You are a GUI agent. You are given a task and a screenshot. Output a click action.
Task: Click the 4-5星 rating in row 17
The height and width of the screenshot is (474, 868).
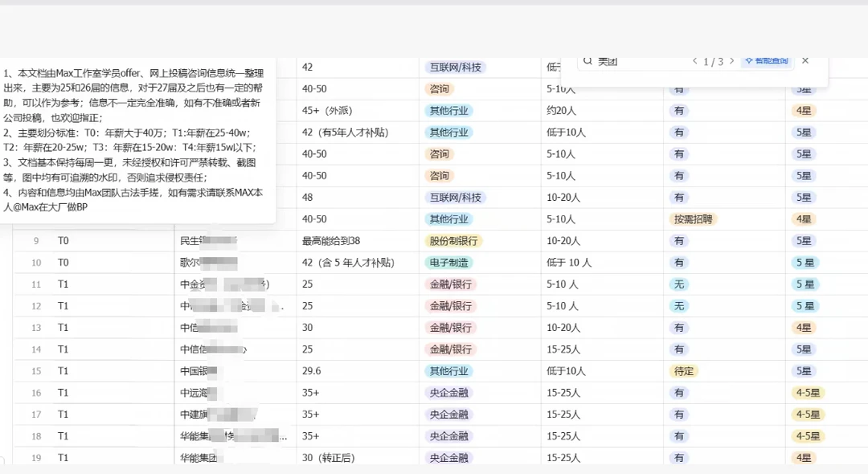(808, 415)
